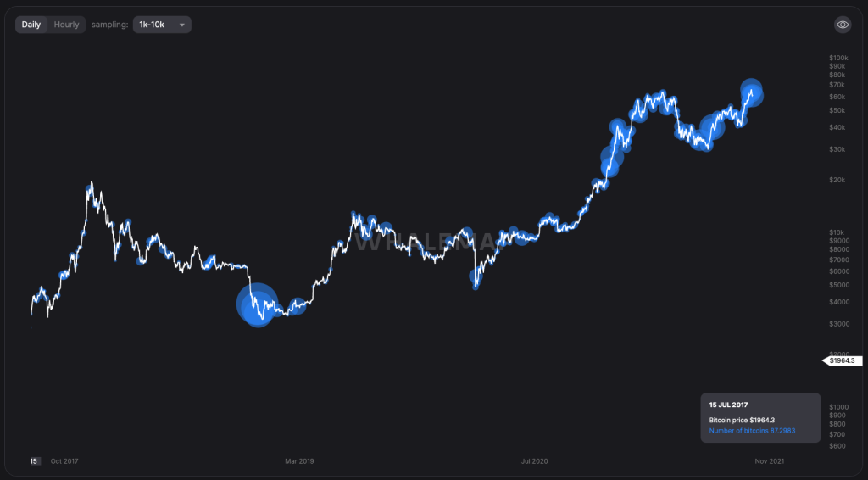Click the dropdown arrow beside 1k-10k
868x480 pixels.
pyautogui.click(x=182, y=25)
